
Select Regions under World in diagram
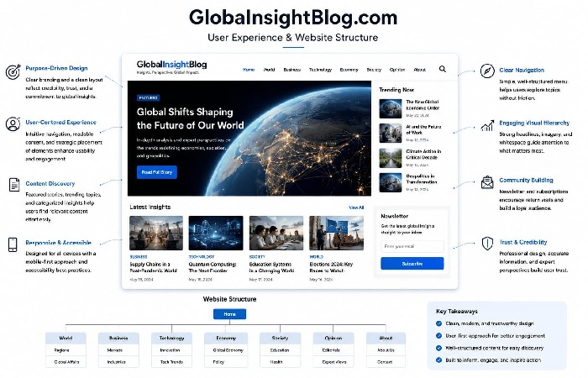pos(66,350)
